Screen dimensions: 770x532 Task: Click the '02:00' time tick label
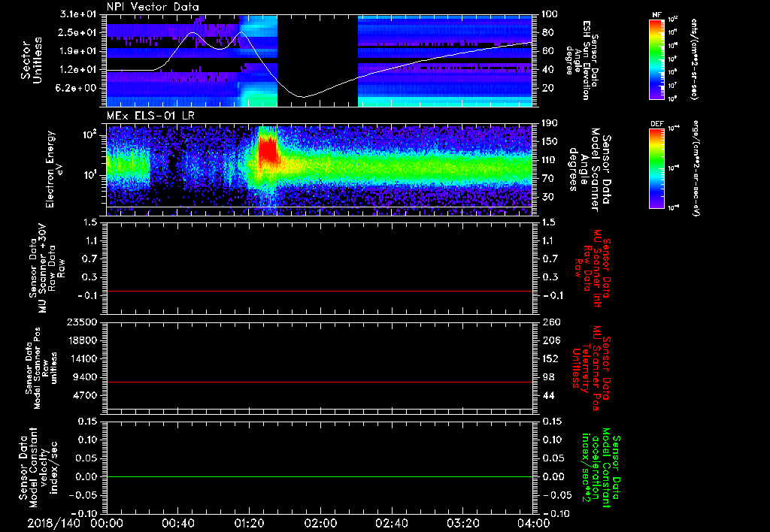click(x=320, y=523)
